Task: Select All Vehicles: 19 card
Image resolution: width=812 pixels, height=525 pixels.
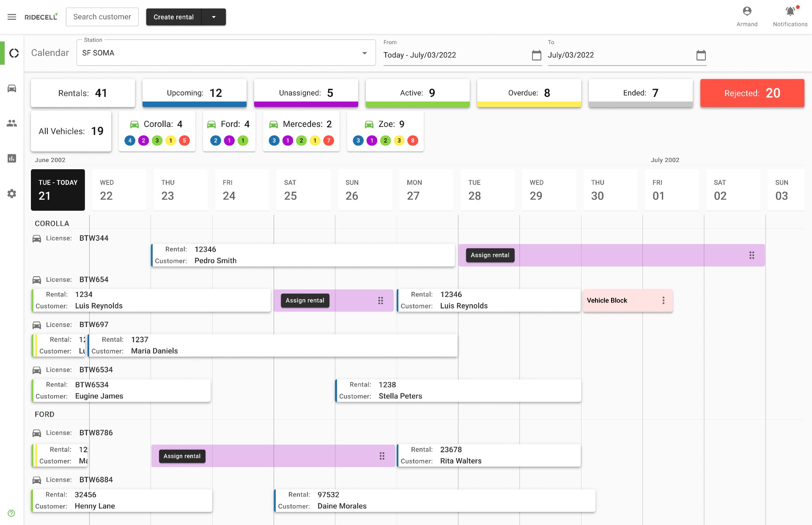Action: pyautogui.click(x=71, y=131)
